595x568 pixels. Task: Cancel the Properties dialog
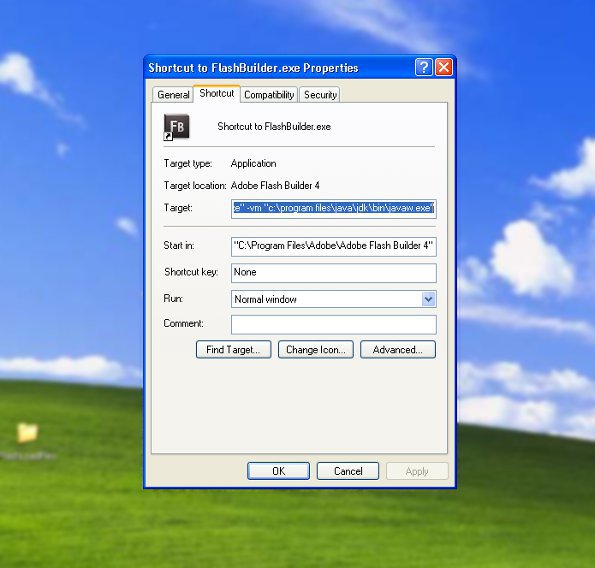coord(348,471)
